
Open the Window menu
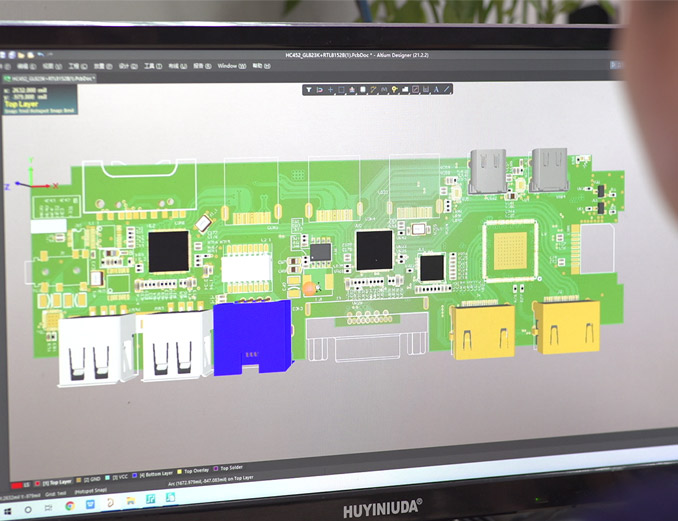click(227, 66)
